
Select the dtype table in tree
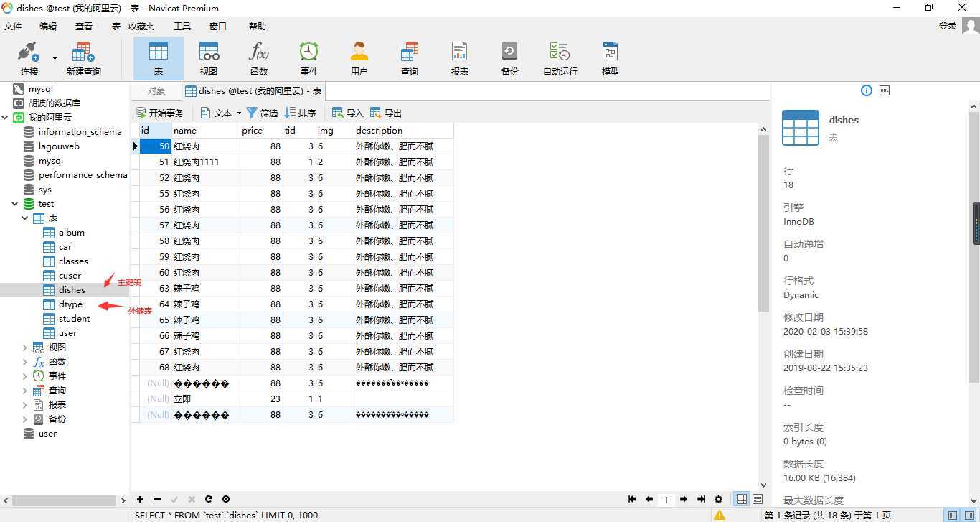(x=70, y=304)
